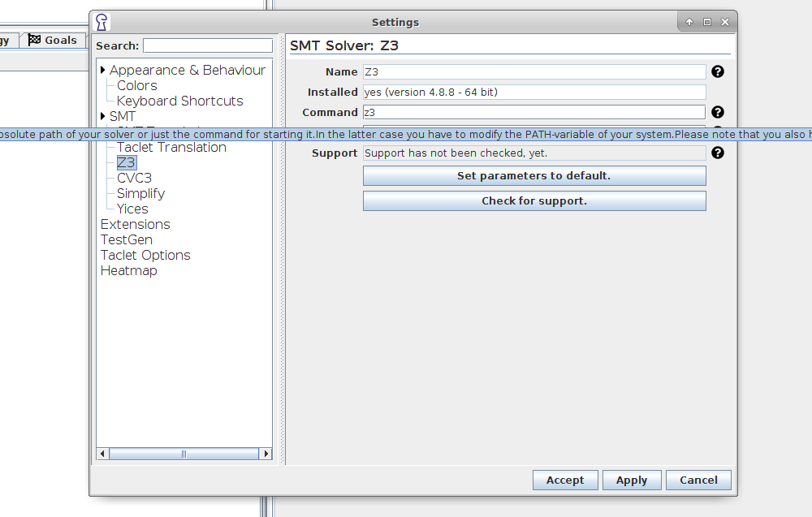Click the tree horizontal scrollbar right arrow
This screenshot has width=812, height=517.
(x=266, y=454)
